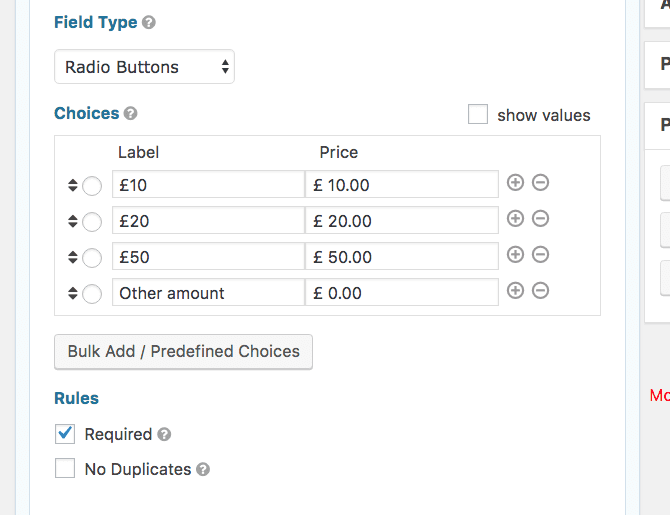Screen dimensions: 670x515
Task: Click the Field Type help question-mark icon
Action: (149, 22)
